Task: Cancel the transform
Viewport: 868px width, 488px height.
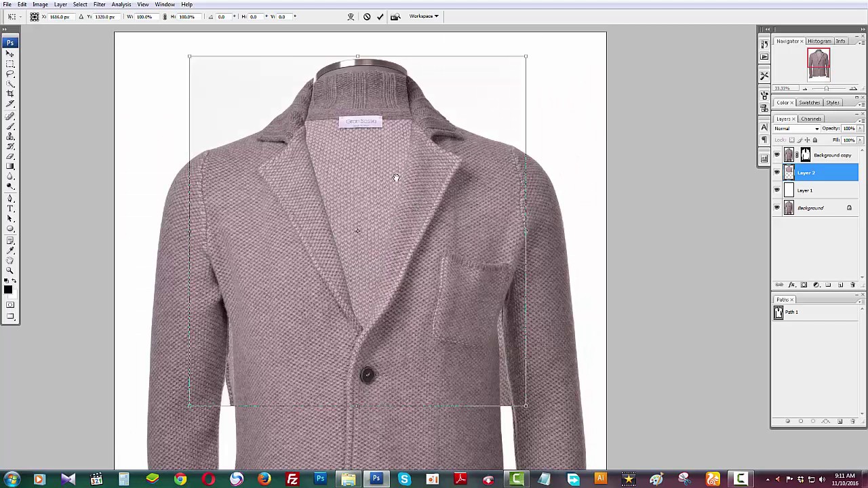Action: (367, 16)
